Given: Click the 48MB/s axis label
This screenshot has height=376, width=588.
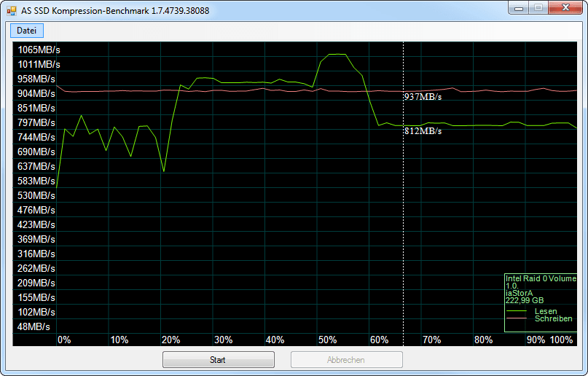Looking at the screenshot, I should pyautogui.click(x=34, y=327).
